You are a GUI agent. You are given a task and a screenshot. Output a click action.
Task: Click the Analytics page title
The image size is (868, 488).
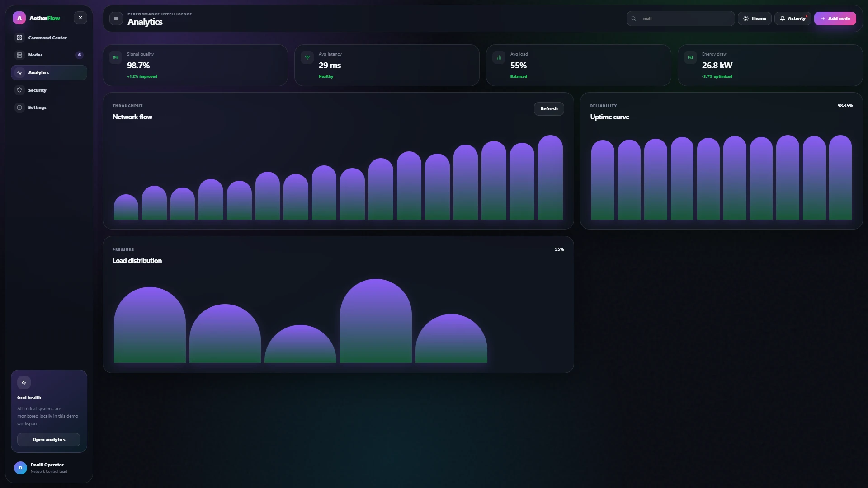(145, 22)
